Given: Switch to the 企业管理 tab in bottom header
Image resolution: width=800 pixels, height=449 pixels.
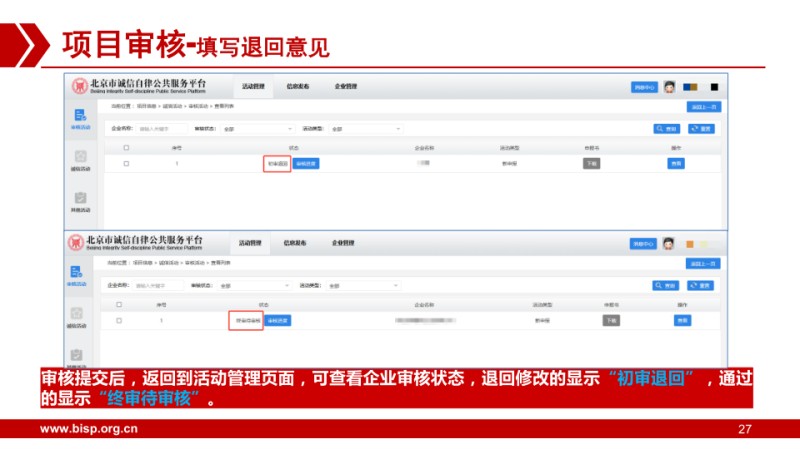Looking at the screenshot, I should coord(344,242).
